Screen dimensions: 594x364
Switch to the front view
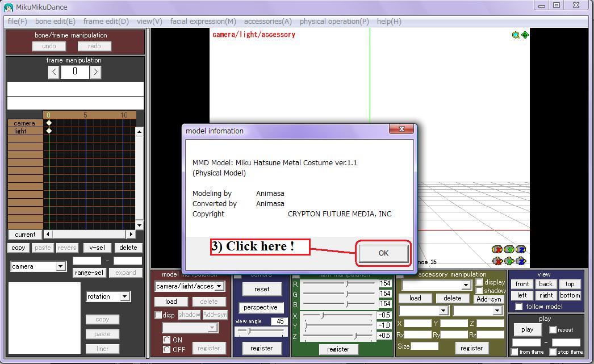tap(522, 284)
